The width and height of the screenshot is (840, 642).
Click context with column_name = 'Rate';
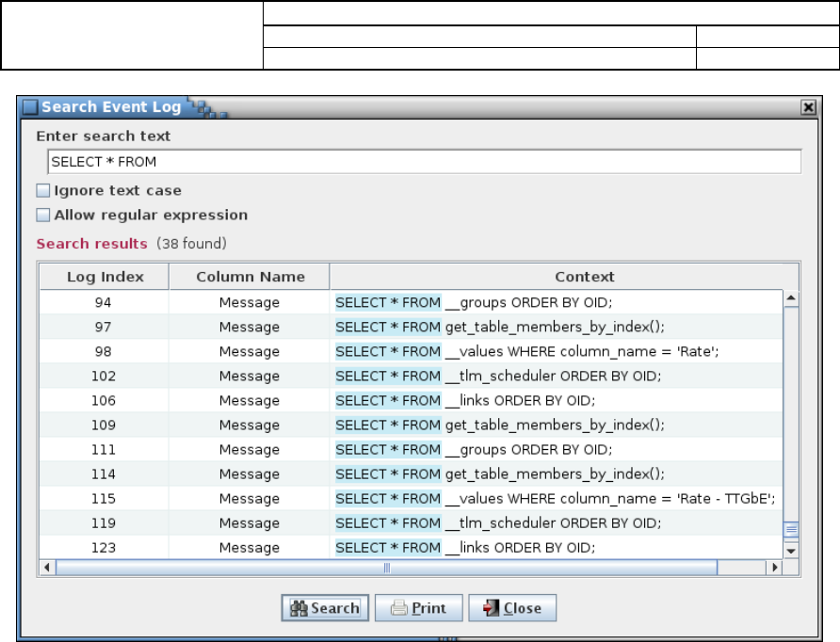[x=556, y=352]
